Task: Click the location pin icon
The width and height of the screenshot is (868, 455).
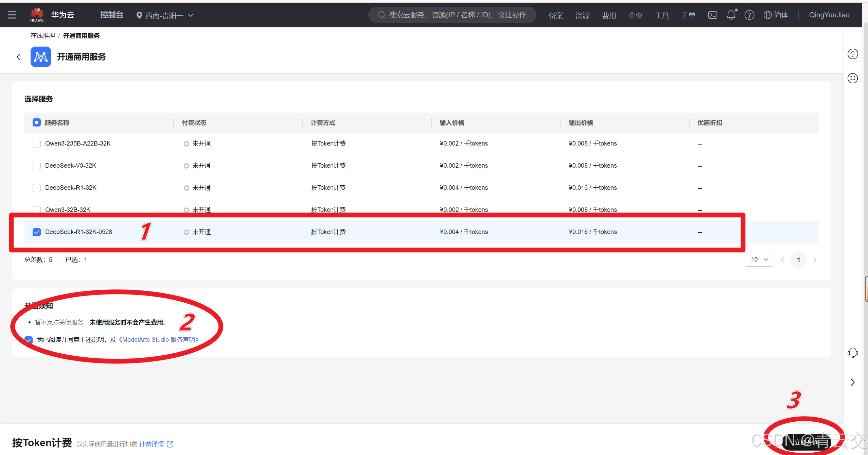Action: (139, 15)
